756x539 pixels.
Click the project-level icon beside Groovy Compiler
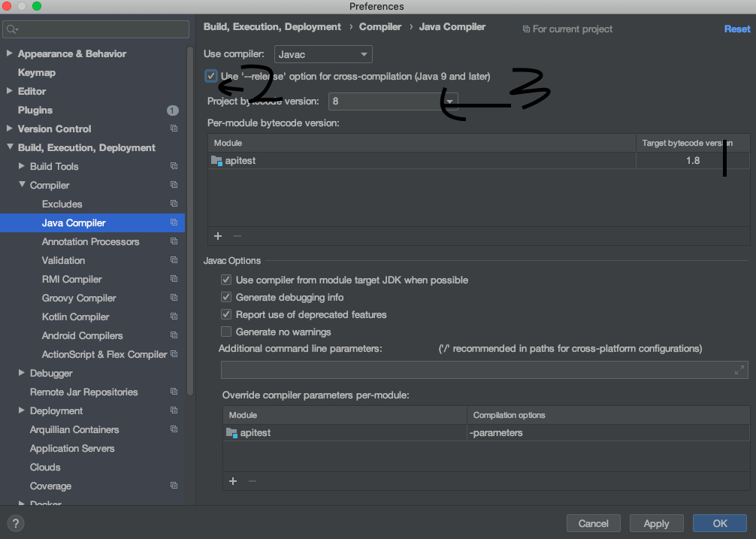coord(174,298)
